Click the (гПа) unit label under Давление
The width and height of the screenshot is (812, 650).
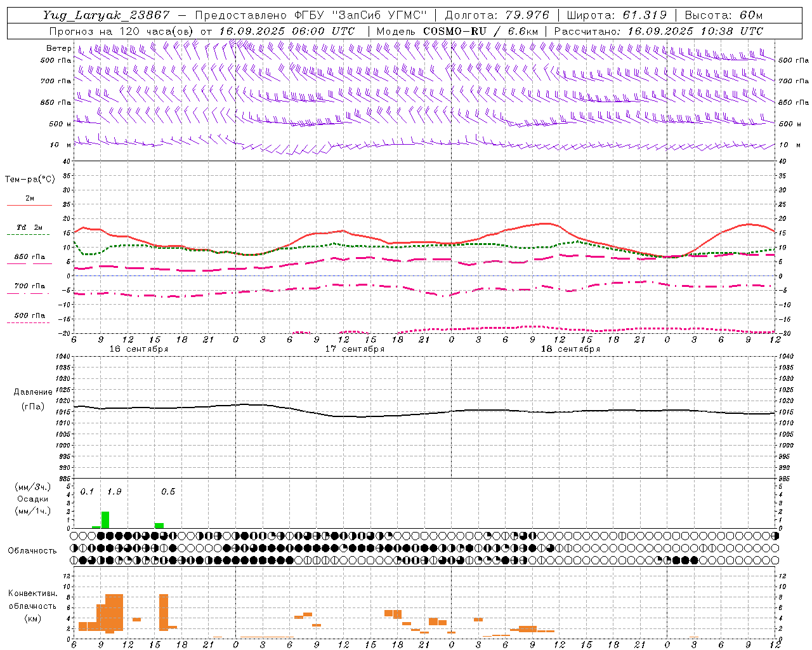click(x=33, y=406)
